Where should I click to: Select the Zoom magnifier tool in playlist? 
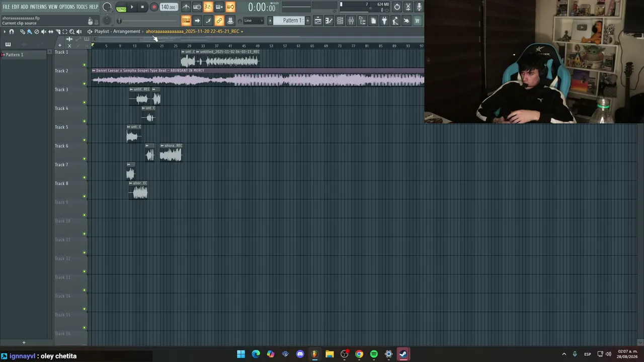pos(72,32)
